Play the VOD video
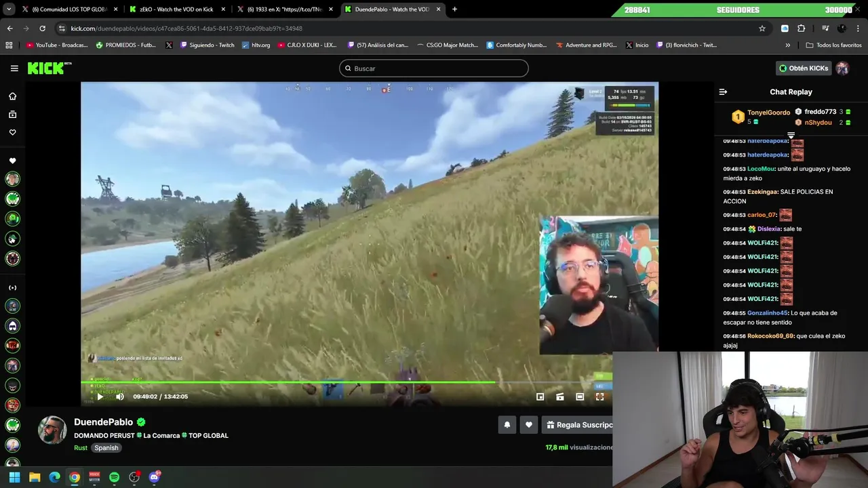 coord(100,396)
